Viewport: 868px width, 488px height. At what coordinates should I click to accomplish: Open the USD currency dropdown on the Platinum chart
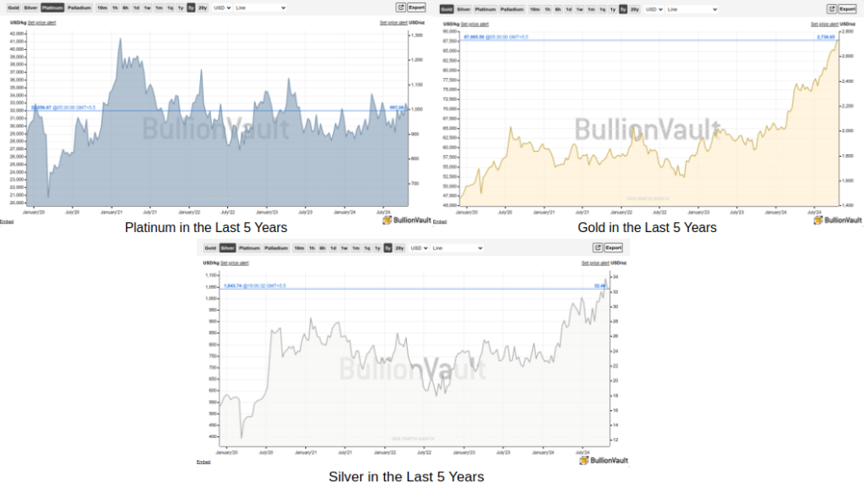point(222,8)
